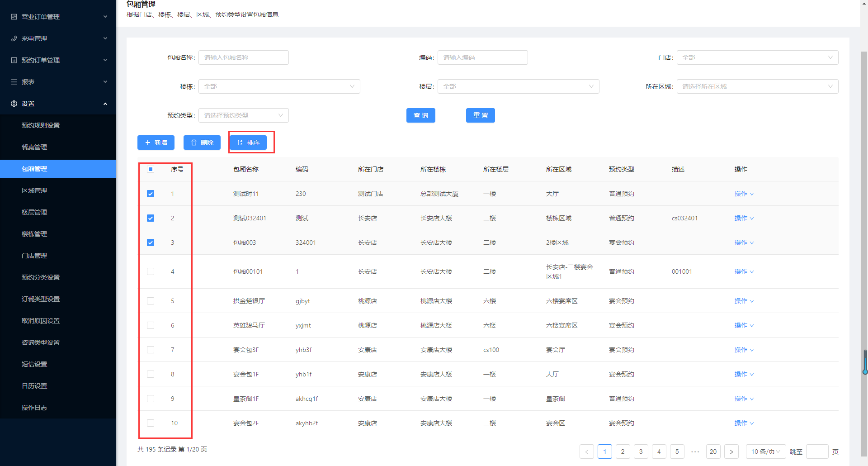Go to page 5

point(677,452)
